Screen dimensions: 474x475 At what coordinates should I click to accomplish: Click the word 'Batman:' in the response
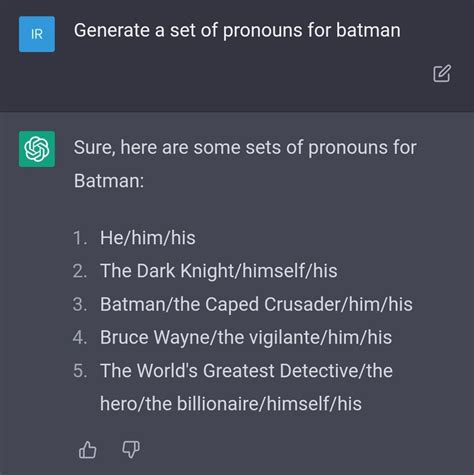(x=109, y=181)
